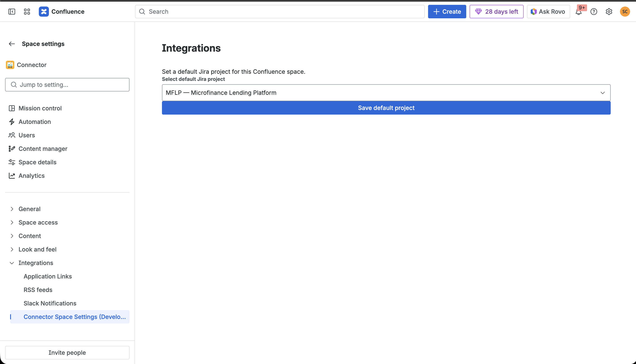The width and height of the screenshot is (636, 364).
Task: Open the notifications bell
Action: tap(578, 12)
